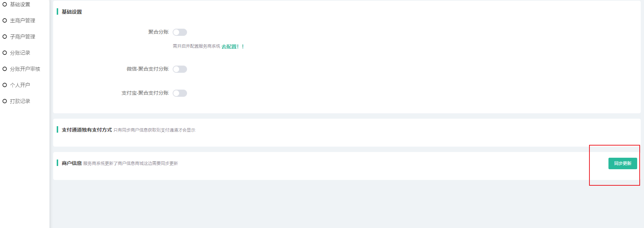Click circle icon beside 基础设置 menu
This screenshot has width=644, height=228.
5,4
